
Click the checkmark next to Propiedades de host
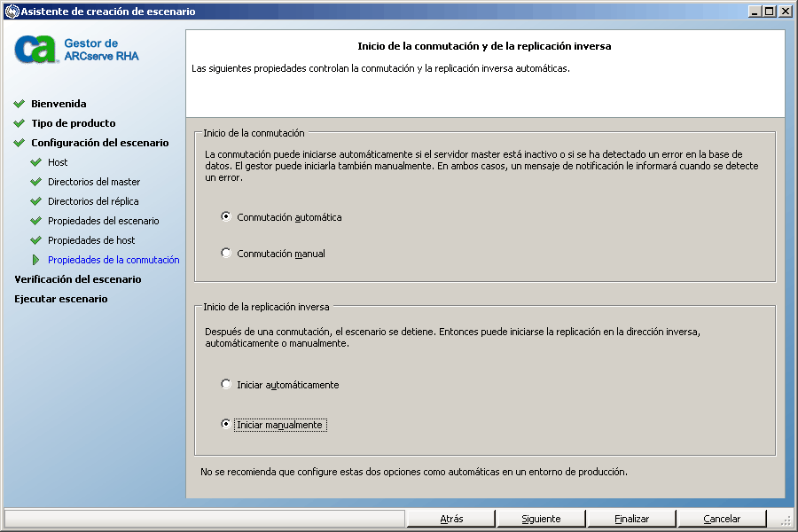click(x=35, y=240)
